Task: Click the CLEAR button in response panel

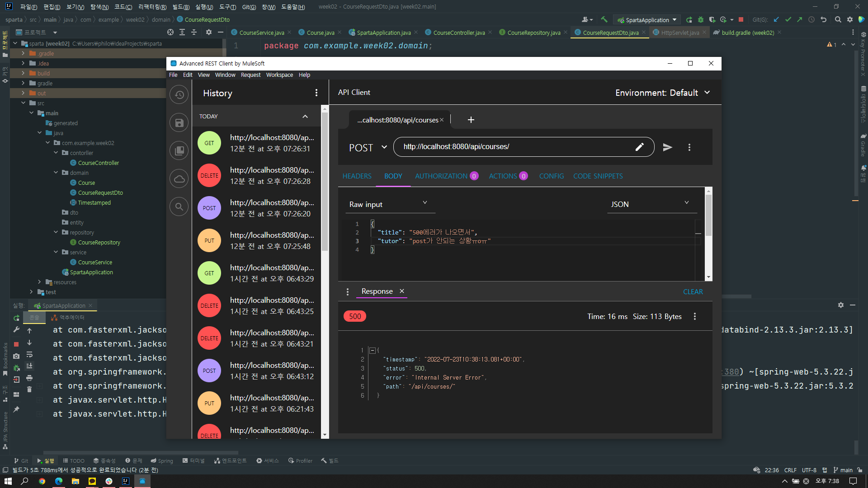Action: pyautogui.click(x=693, y=291)
